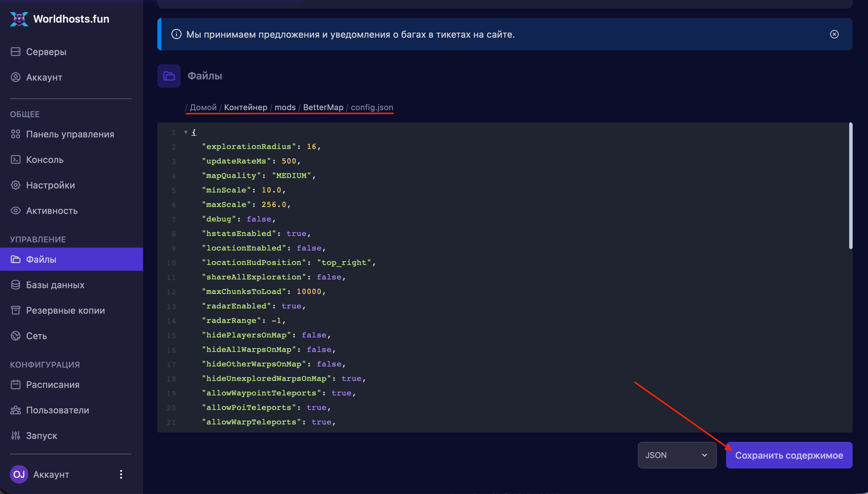Click Сохранить содержимое button
Viewport: 868px width, 494px height.
point(789,455)
